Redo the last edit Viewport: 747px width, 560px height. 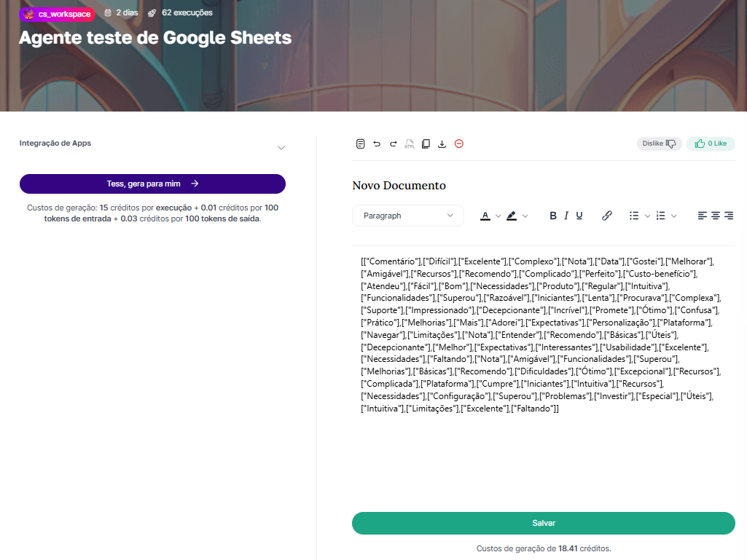[393, 143]
